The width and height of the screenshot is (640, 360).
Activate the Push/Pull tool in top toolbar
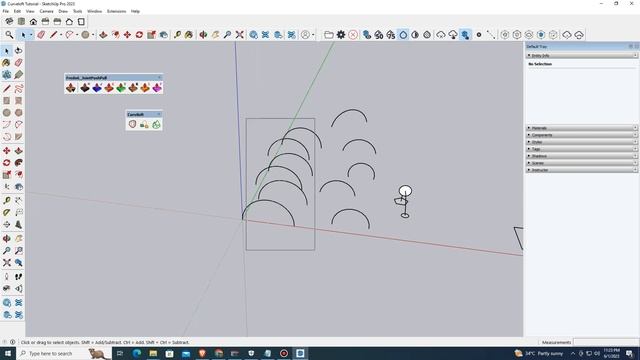click(103, 35)
